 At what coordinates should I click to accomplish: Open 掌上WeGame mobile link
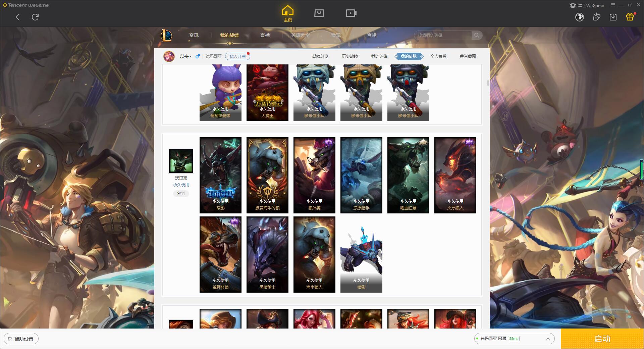pyautogui.click(x=587, y=5)
